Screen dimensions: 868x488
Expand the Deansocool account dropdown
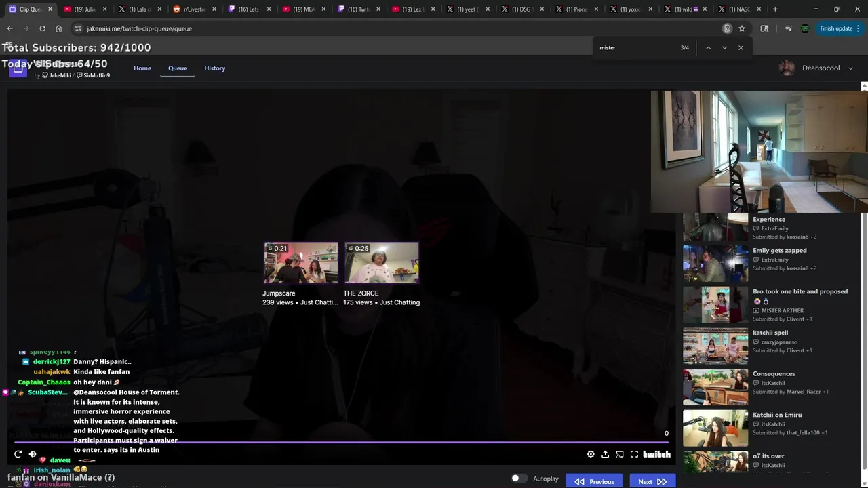click(850, 68)
